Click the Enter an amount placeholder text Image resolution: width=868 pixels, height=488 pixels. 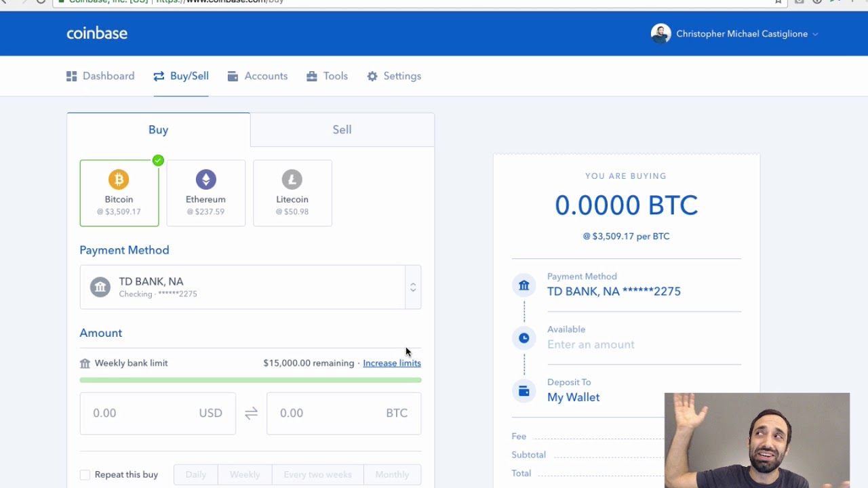coord(591,344)
